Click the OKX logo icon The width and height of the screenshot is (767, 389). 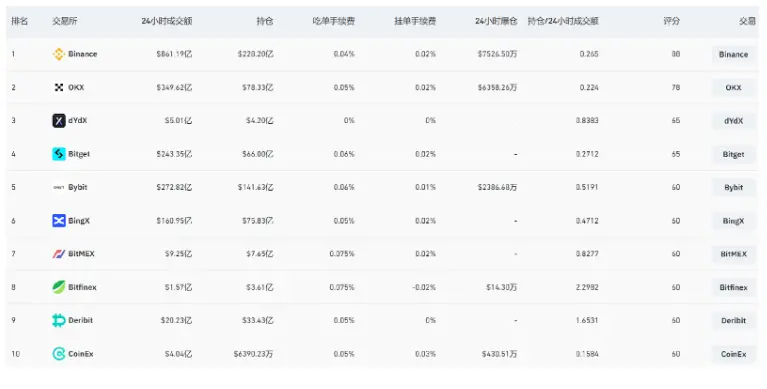click(59, 88)
